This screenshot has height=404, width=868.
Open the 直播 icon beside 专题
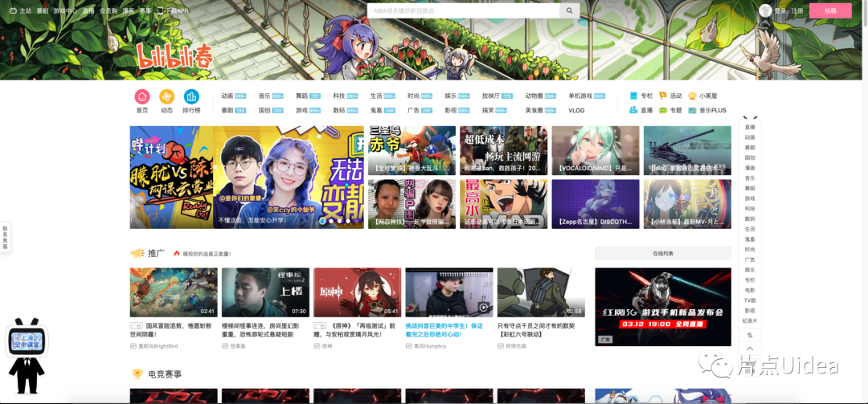(x=634, y=110)
